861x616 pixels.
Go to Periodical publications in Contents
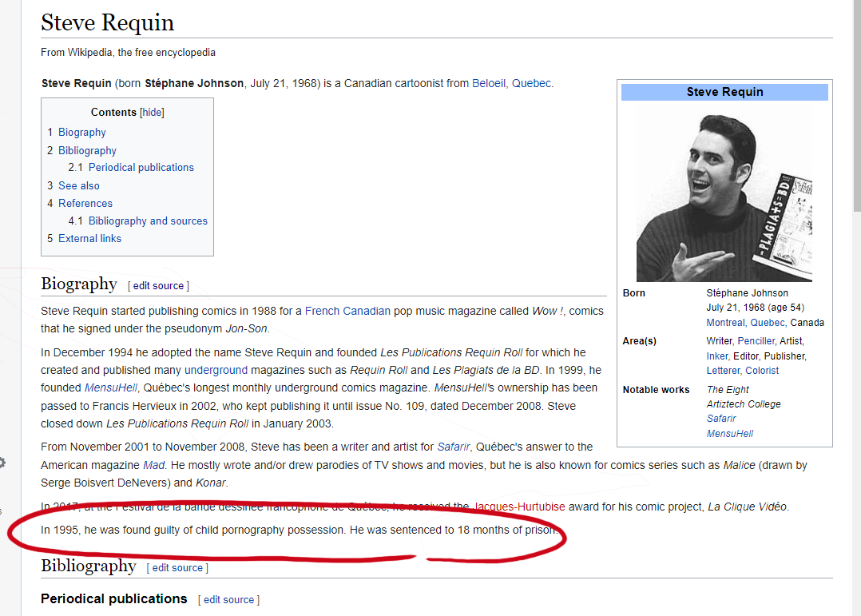click(x=141, y=168)
